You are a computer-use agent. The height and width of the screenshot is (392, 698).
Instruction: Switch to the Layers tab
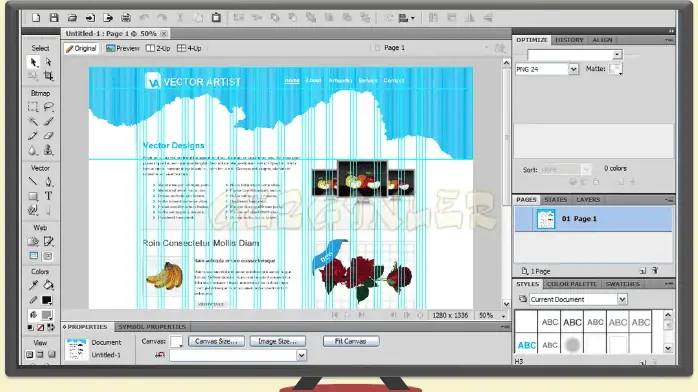point(588,199)
